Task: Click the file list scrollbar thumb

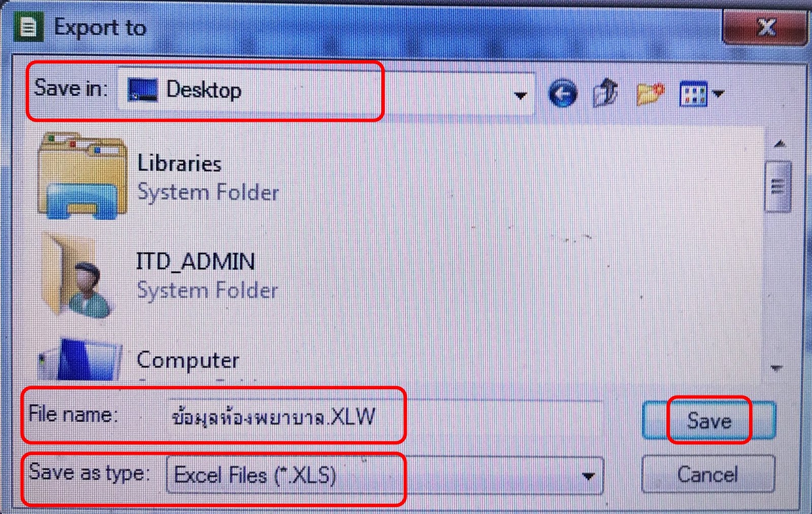Action: pyautogui.click(x=777, y=186)
